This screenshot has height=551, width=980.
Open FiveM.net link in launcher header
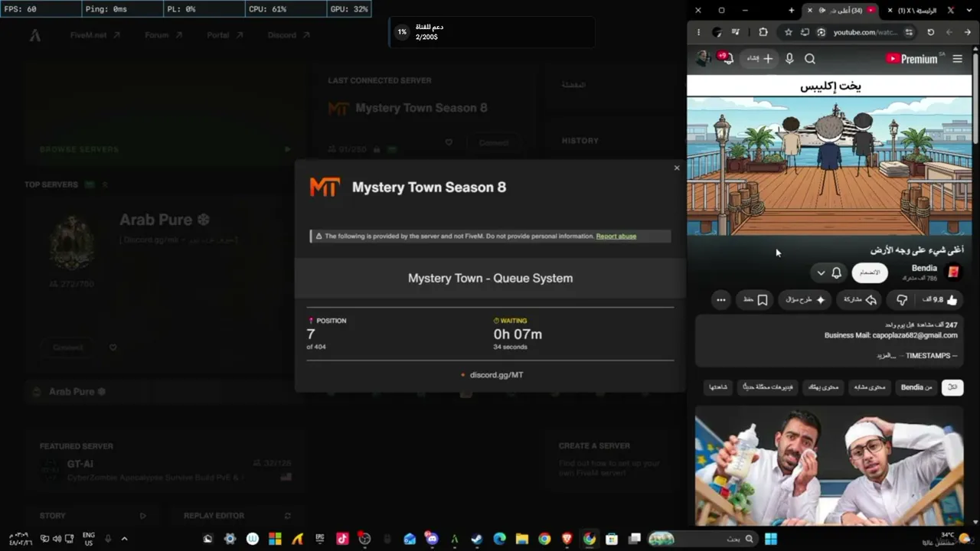pos(95,35)
